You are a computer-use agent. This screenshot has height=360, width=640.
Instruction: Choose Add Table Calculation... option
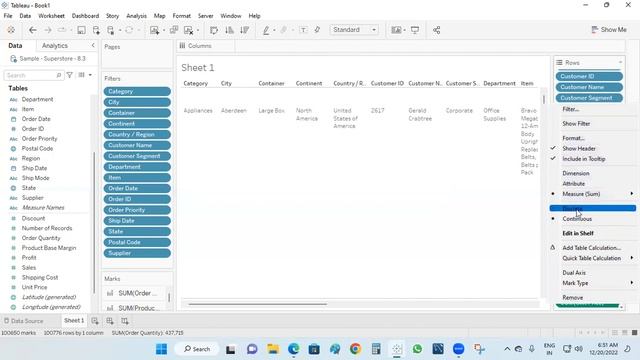point(591,248)
